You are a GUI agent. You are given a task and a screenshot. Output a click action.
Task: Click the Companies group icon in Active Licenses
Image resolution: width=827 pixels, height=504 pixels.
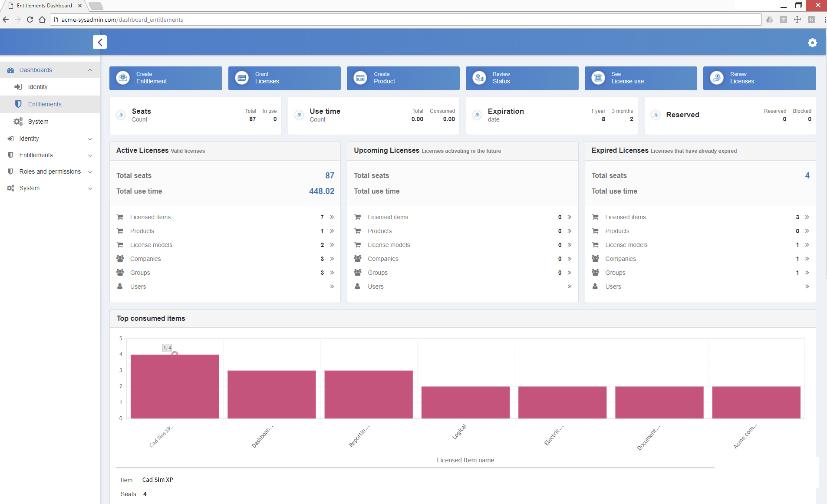120,258
